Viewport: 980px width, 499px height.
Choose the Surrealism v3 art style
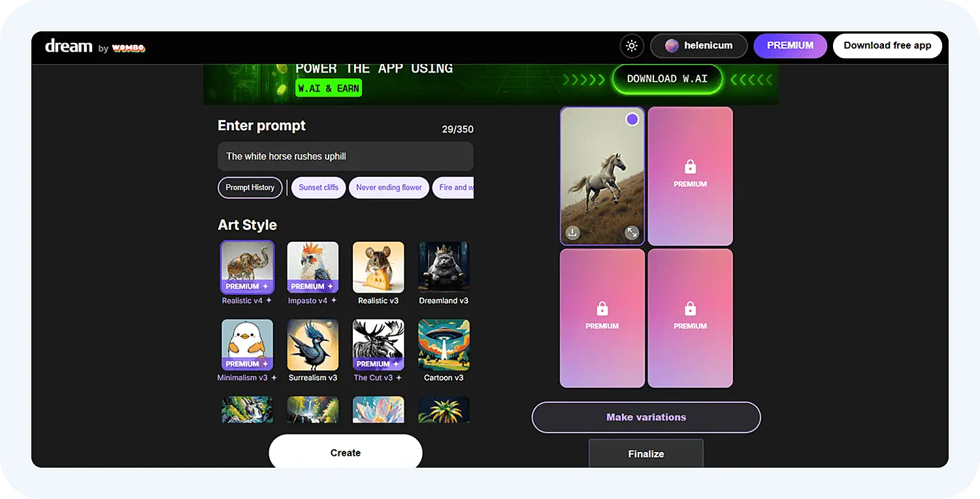pos(313,350)
